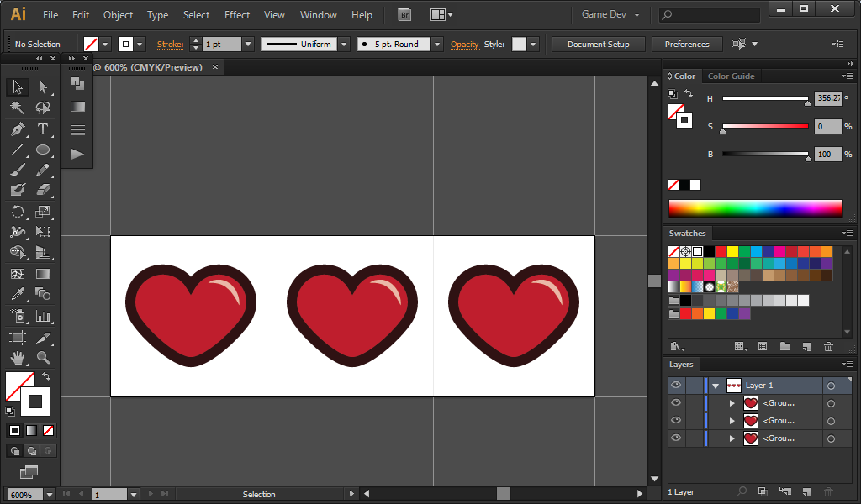The height and width of the screenshot is (504, 861).
Task: Toggle visibility of the first heart group
Action: click(676, 403)
